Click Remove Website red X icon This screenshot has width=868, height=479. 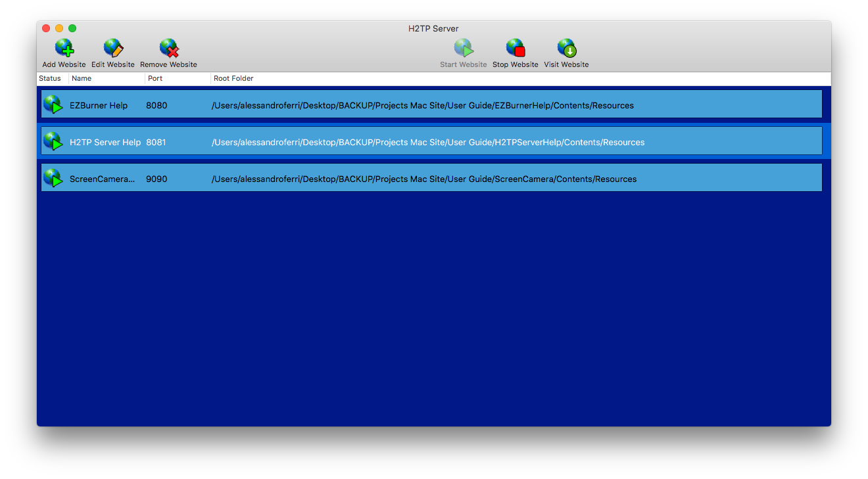pos(169,49)
